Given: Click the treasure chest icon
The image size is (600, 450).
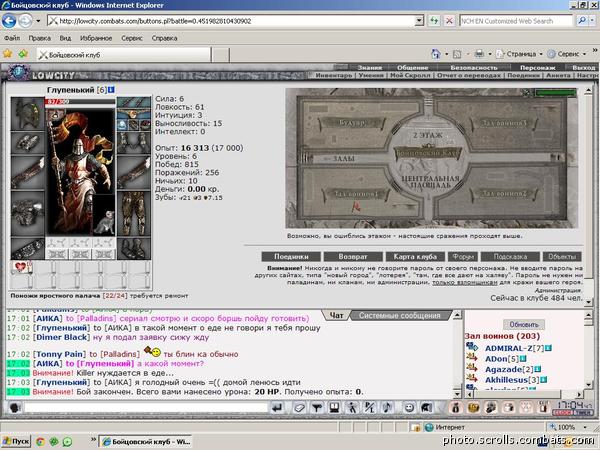Looking at the screenshot, I should (x=473, y=408).
